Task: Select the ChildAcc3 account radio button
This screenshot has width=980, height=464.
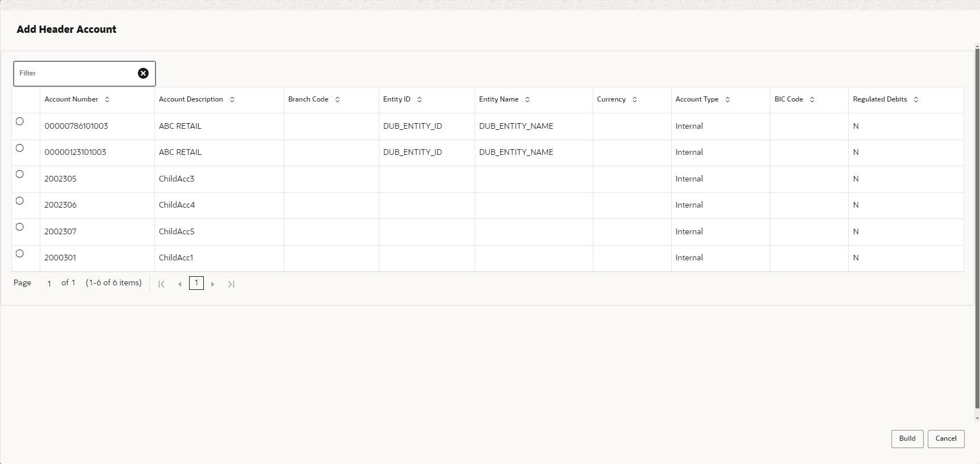Action: click(x=20, y=174)
